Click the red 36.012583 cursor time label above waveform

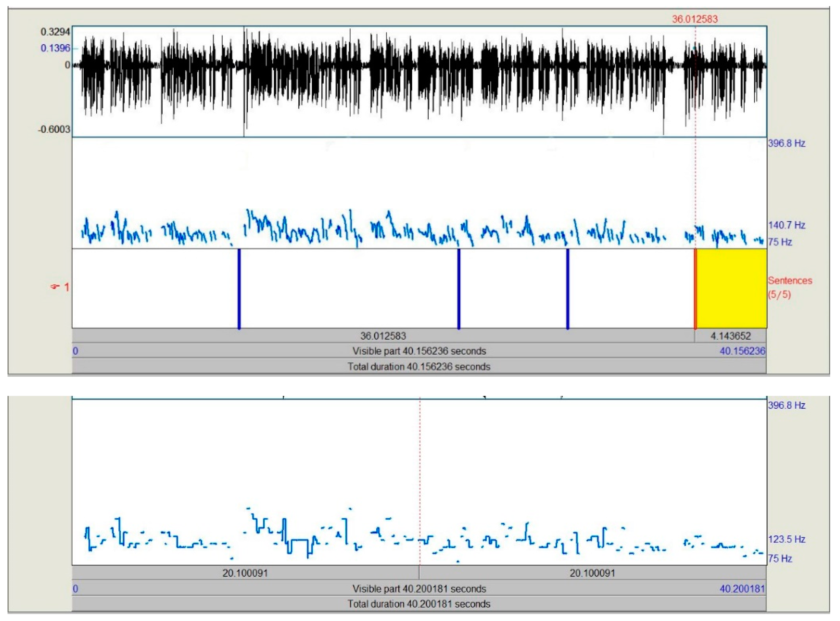point(695,19)
